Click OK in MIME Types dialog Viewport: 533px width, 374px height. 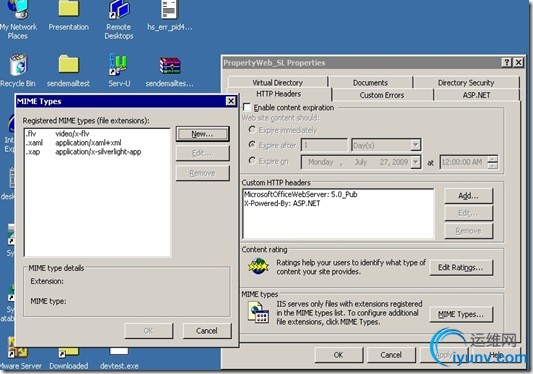[149, 331]
